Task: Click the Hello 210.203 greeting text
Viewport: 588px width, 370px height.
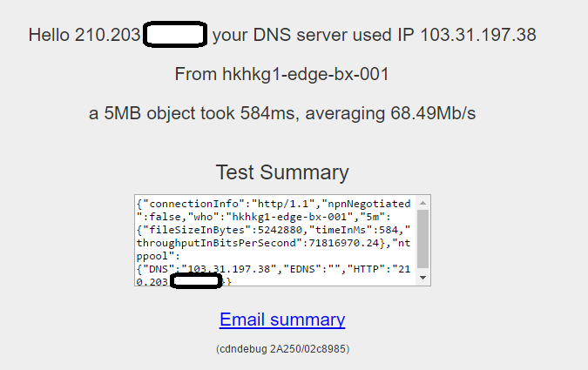Action: point(84,35)
